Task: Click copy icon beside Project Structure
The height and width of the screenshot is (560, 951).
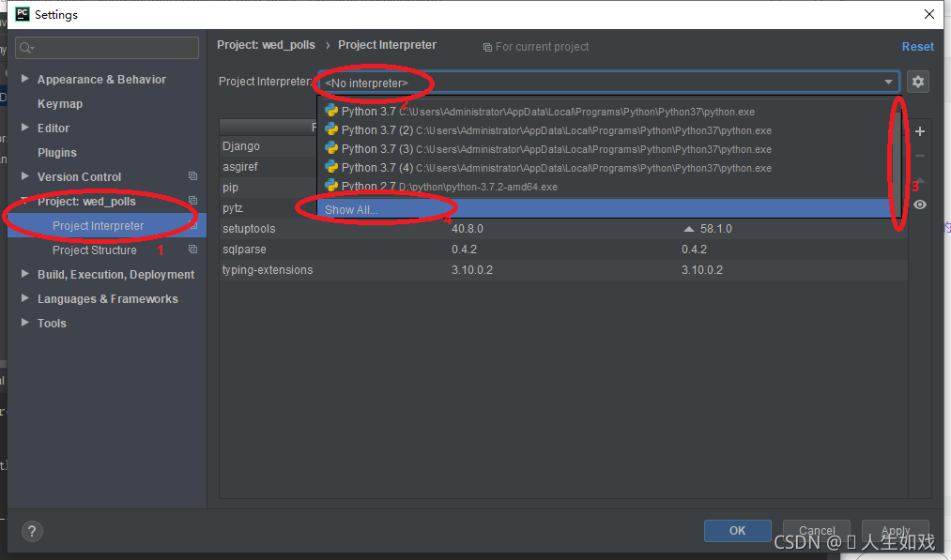Action: (192, 250)
